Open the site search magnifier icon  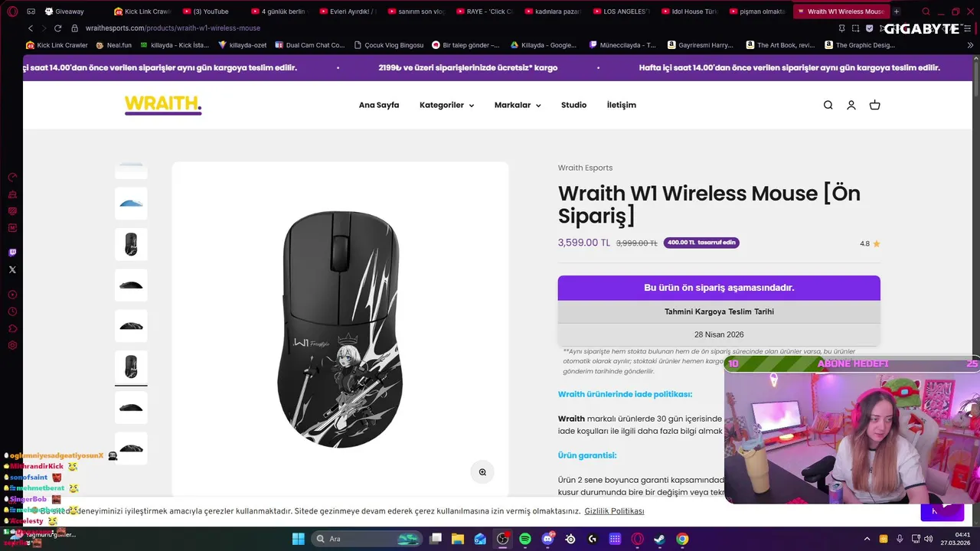[x=828, y=106]
